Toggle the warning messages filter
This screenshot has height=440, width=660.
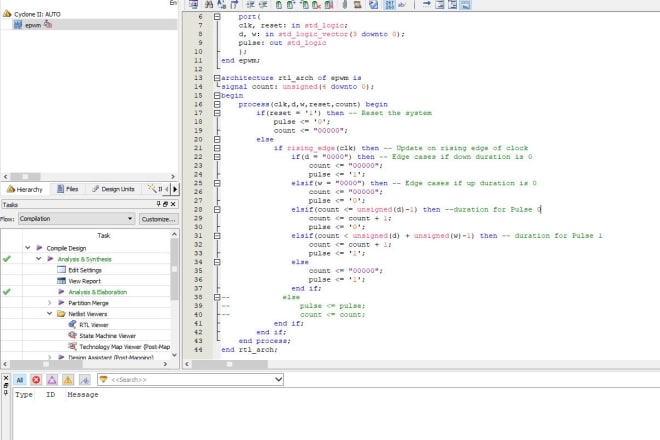coord(68,380)
